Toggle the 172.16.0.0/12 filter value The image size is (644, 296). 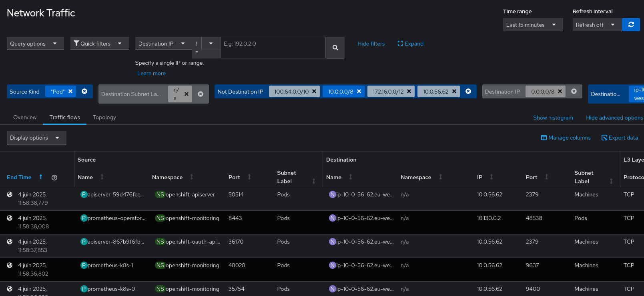coord(388,92)
